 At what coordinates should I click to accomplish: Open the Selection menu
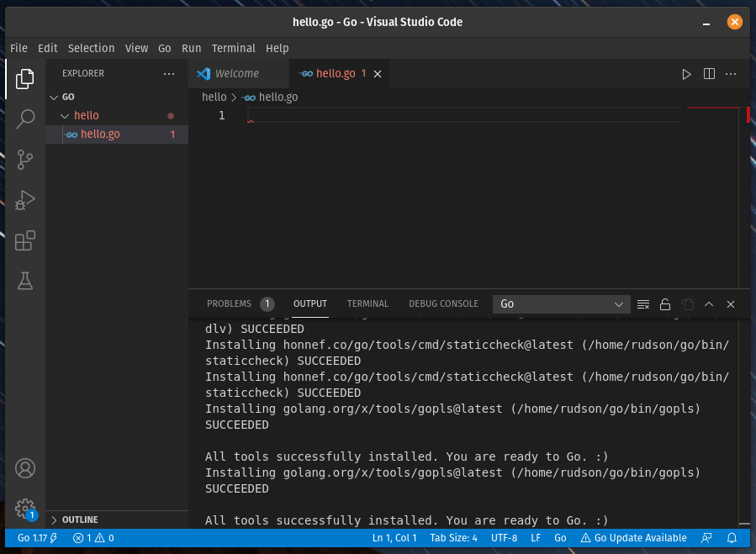pyautogui.click(x=91, y=48)
